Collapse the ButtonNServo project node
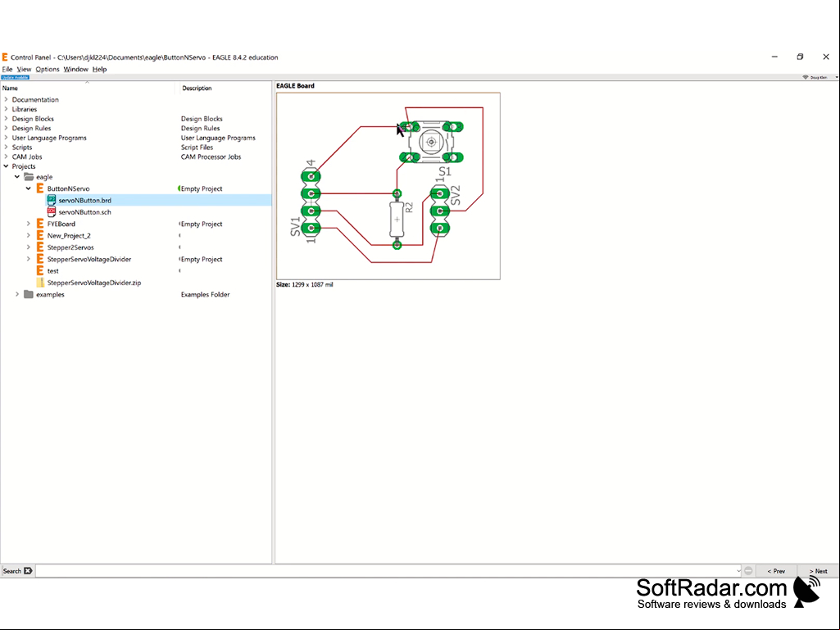The width and height of the screenshot is (840, 630). click(x=29, y=188)
